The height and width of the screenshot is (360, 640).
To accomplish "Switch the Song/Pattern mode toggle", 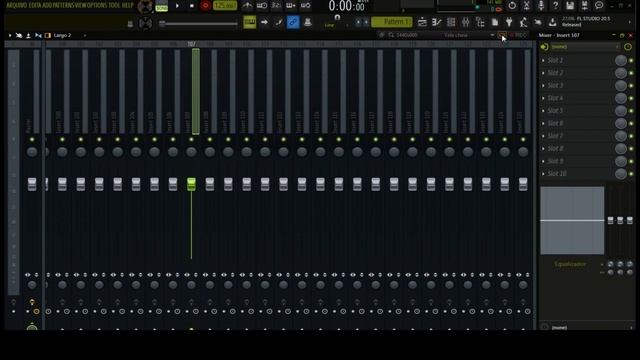I will [162, 6].
